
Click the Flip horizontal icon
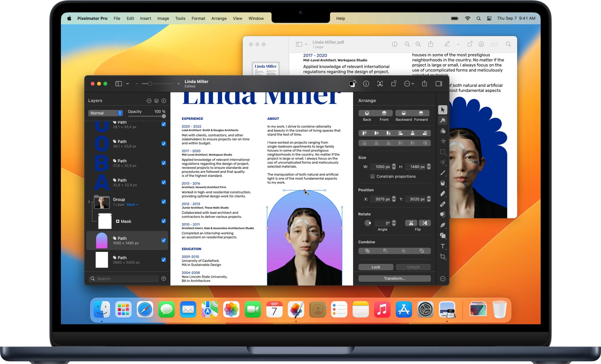(x=411, y=223)
